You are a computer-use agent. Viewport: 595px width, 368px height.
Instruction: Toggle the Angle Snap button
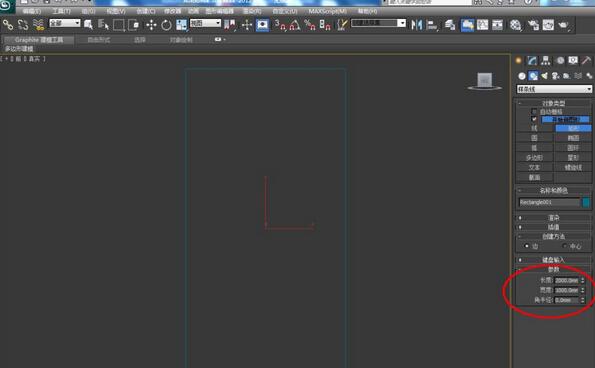pyautogui.click(x=295, y=25)
